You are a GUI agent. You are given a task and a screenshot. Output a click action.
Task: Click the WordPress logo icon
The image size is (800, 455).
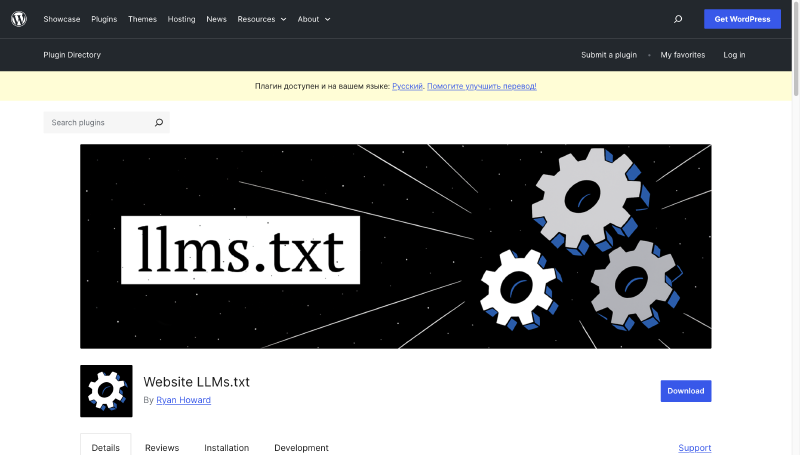point(19,19)
